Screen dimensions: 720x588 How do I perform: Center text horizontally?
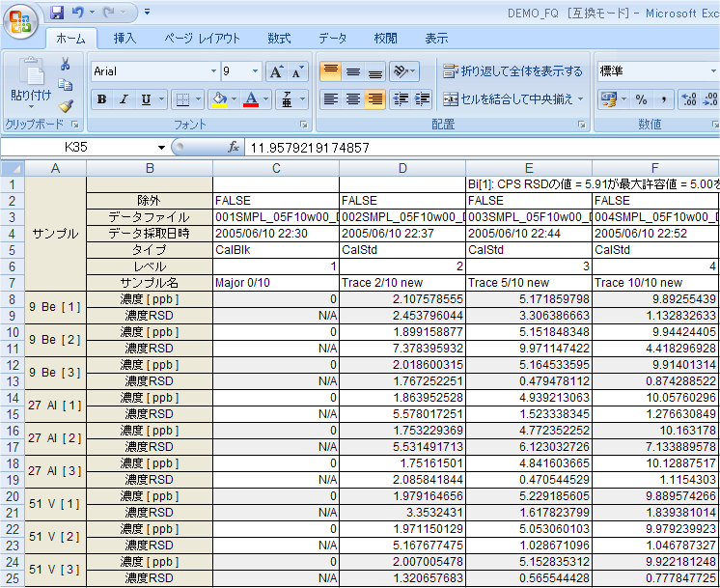(x=352, y=99)
